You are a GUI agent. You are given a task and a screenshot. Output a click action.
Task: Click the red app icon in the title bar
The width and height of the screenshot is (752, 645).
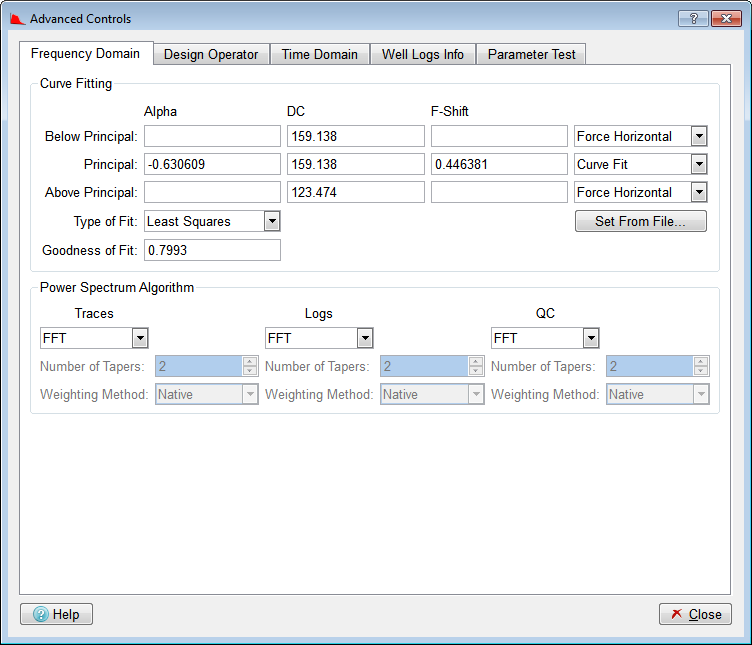17,19
